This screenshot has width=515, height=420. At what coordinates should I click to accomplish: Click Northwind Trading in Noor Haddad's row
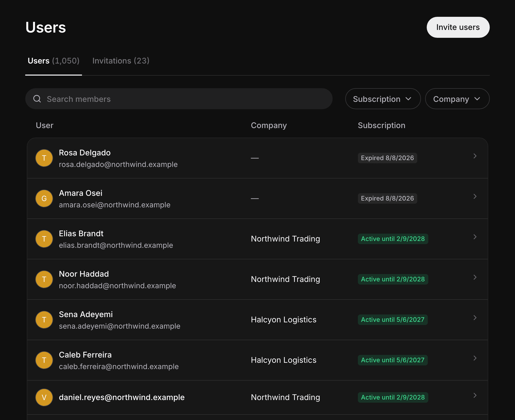tap(285, 279)
